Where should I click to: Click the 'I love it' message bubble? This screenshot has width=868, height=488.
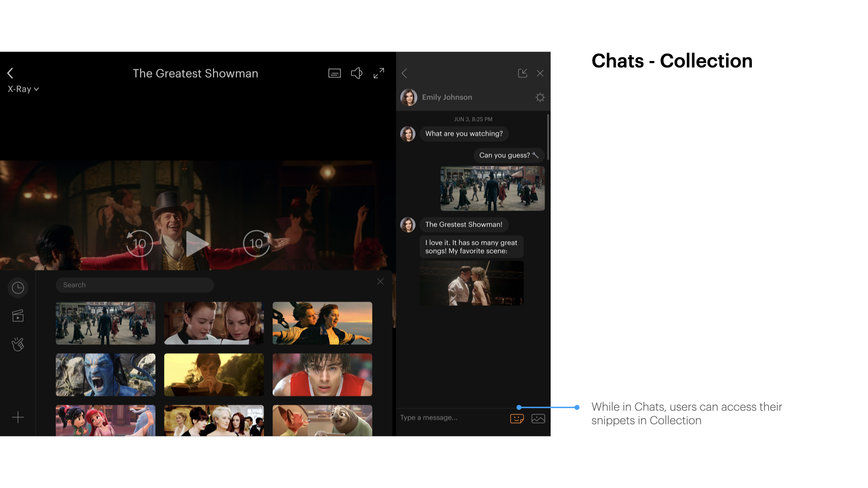coord(472,247)
